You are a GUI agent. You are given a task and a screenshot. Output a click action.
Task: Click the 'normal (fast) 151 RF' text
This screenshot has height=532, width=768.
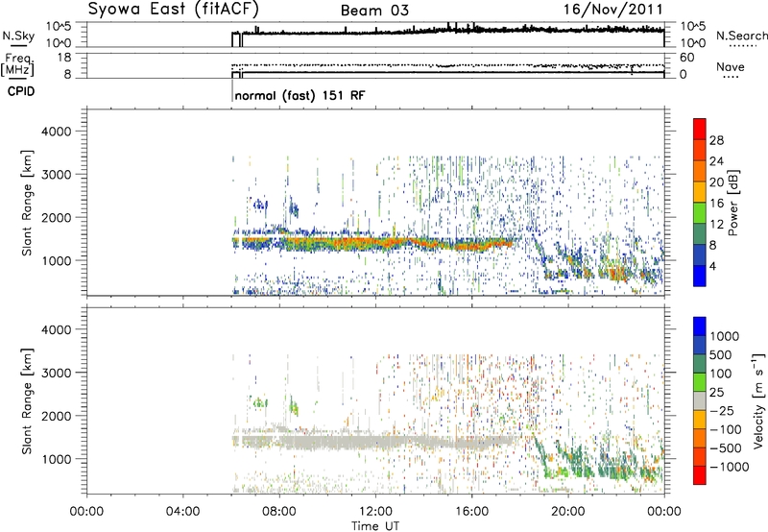point(300,95)
